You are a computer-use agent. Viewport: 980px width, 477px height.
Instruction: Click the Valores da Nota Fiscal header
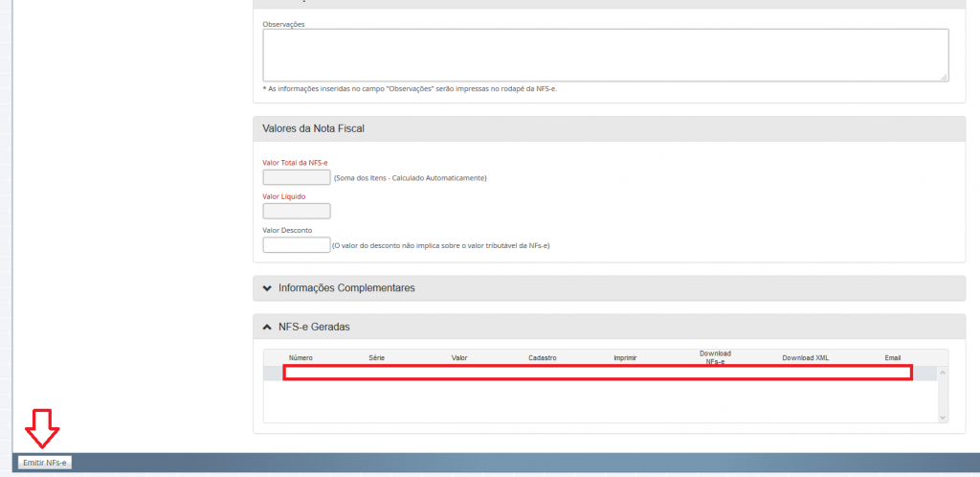(313, 128)
